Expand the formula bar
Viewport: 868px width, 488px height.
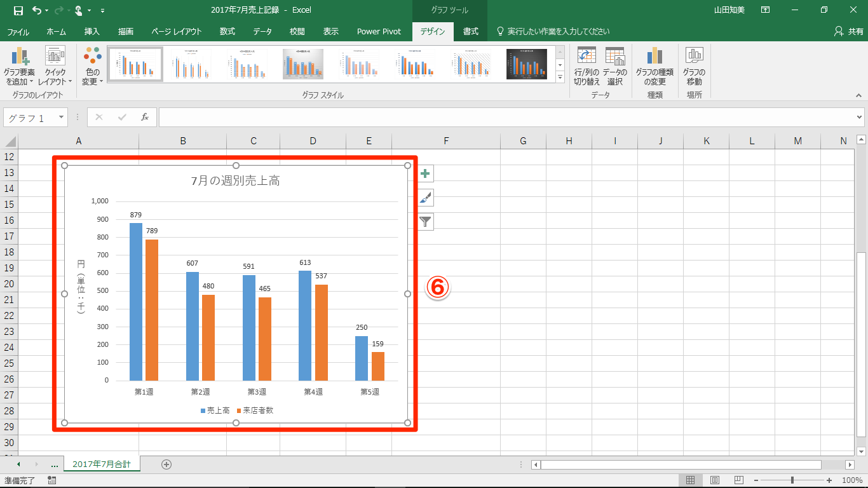point(860,117)
